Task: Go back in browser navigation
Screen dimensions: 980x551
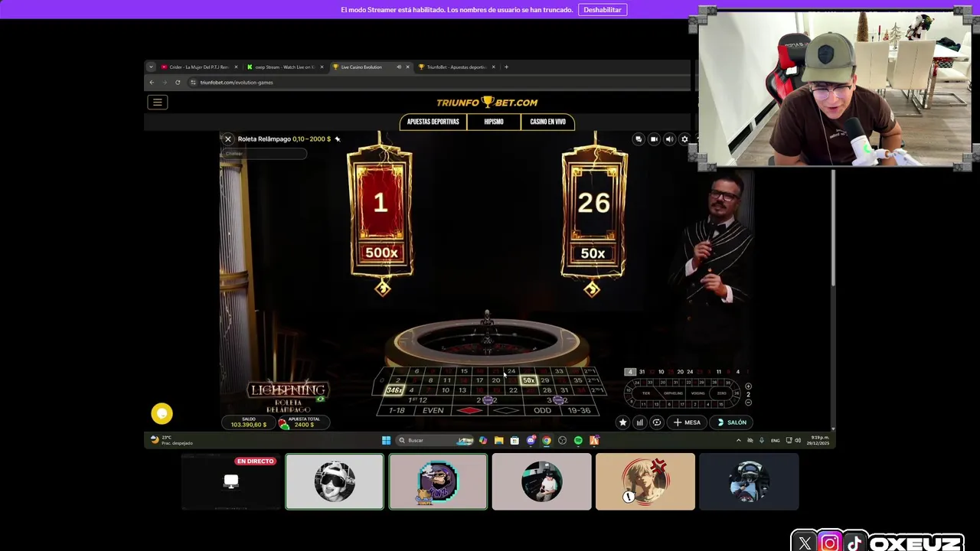Action: [x=152, y=83]
